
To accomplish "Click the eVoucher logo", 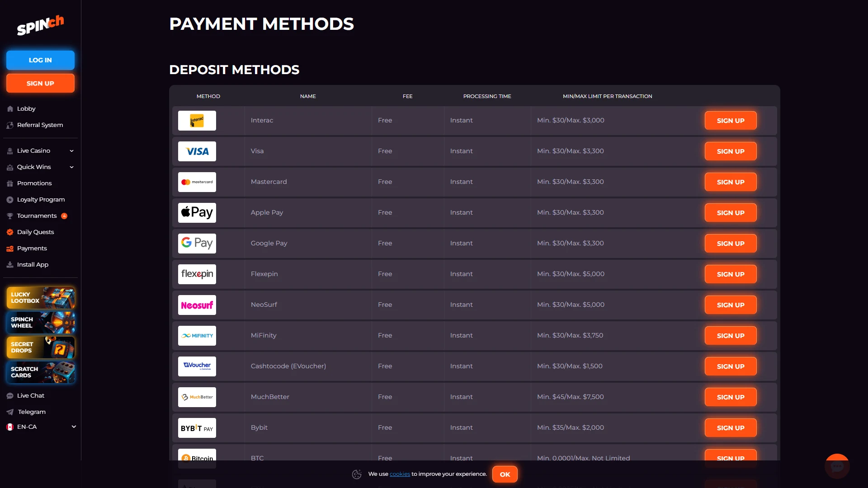I will tap(197, 366).
